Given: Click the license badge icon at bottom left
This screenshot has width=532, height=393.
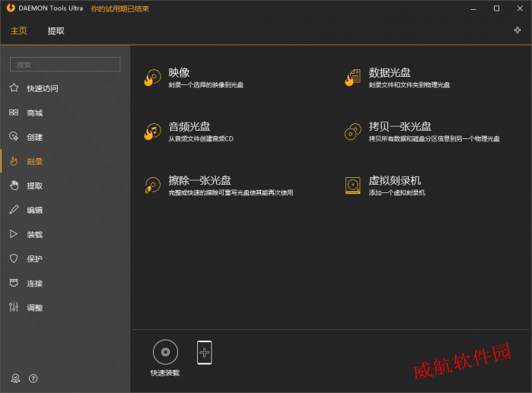Looking at the screenshot, I should 15,379.
